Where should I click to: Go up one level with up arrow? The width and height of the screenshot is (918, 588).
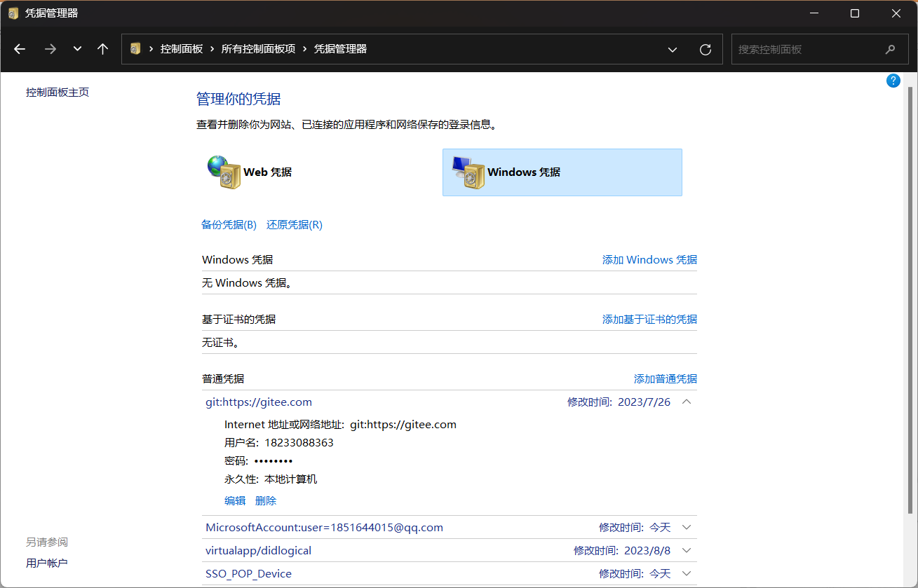(103, 49)
